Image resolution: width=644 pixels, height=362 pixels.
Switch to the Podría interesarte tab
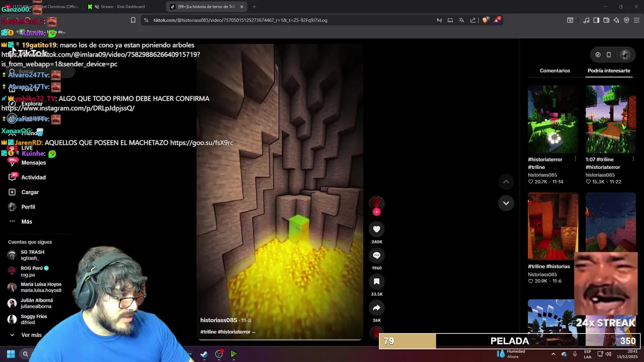click(609, 71)
